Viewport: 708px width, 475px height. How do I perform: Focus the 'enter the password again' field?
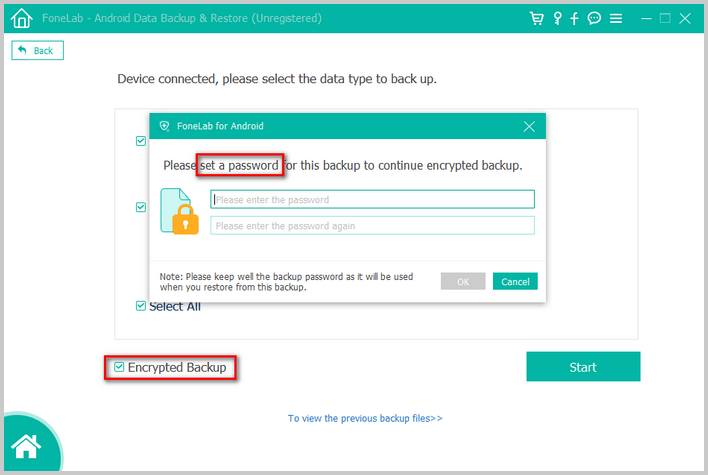(x=373, y=226)
